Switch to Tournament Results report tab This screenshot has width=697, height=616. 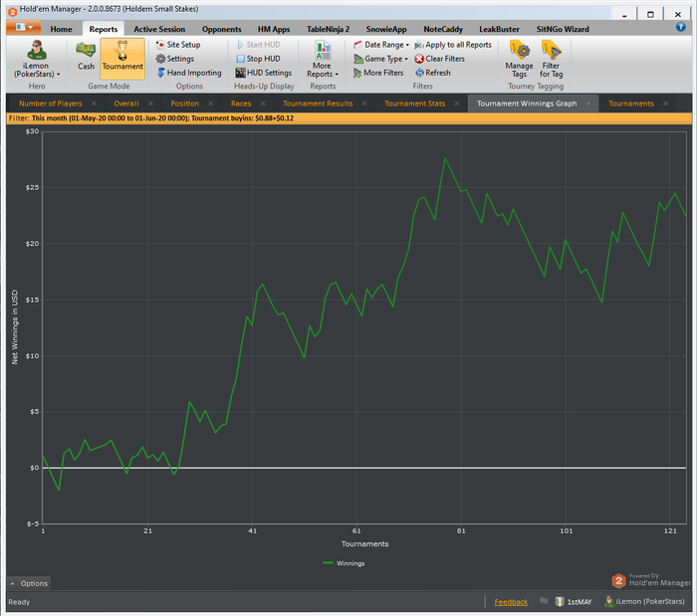point(318,103)
